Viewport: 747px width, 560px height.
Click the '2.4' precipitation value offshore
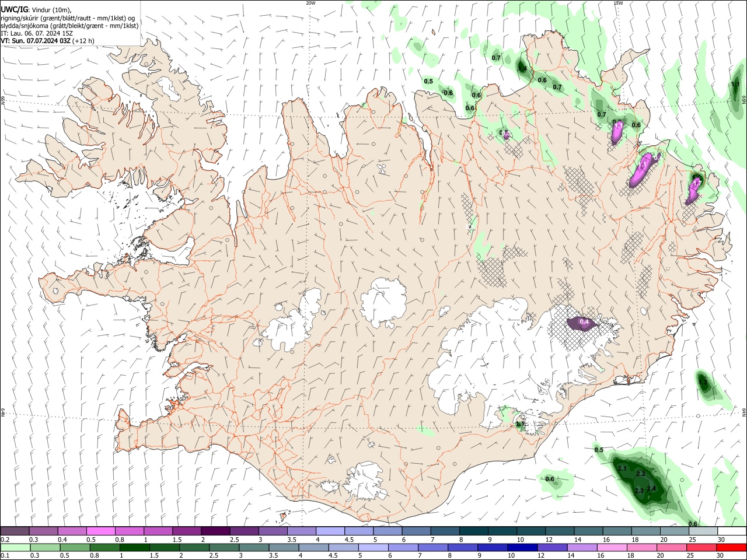point(652,488)
